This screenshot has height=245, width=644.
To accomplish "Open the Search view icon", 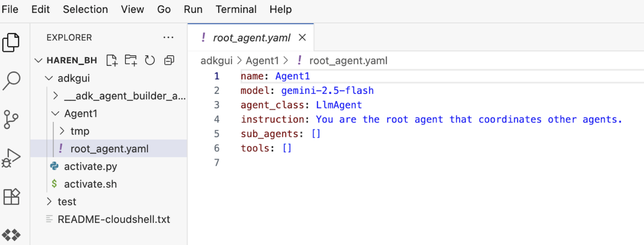I will tap(11, 80).
